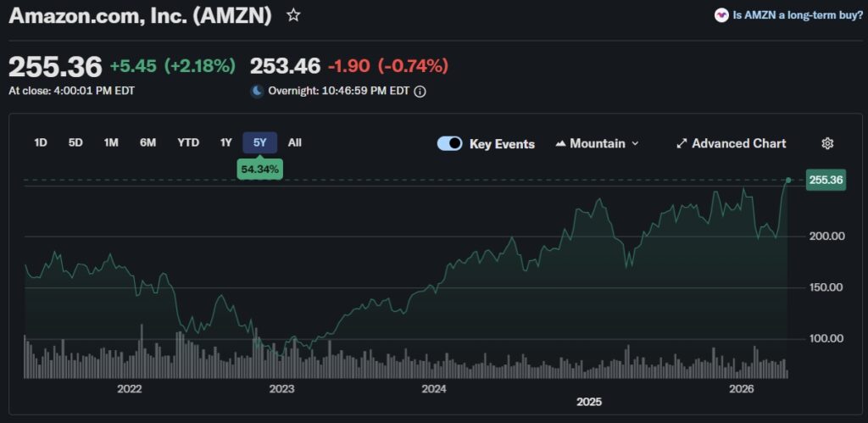The height and width of the screenshot is (423, 868).
Task: Click the Mountain chart type icon
Action: (560, 144)
